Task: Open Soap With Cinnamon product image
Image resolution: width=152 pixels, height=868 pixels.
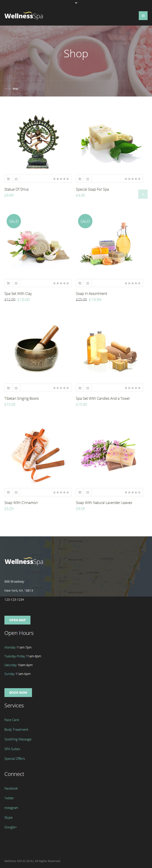Action: point(38,455)
